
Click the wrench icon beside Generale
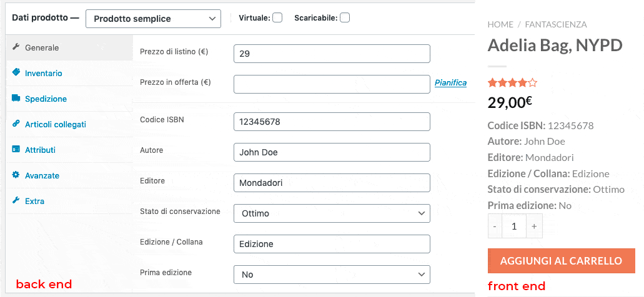tap(16, 47)
